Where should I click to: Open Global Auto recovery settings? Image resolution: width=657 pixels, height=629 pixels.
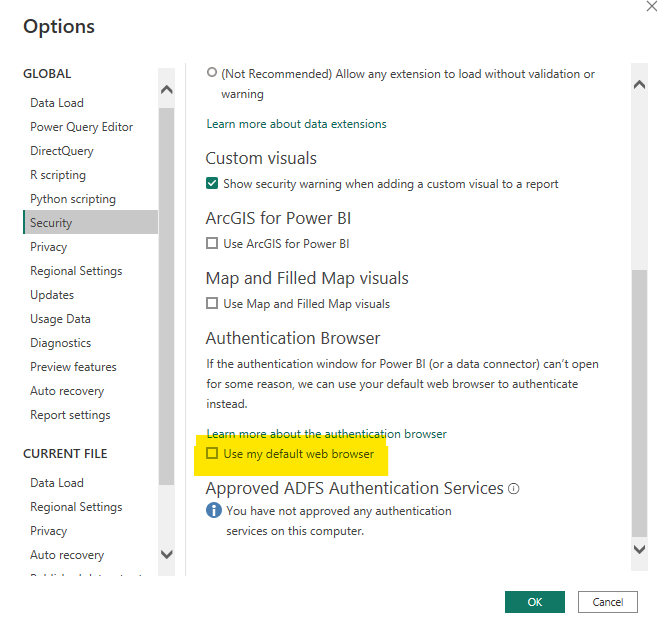67,391
